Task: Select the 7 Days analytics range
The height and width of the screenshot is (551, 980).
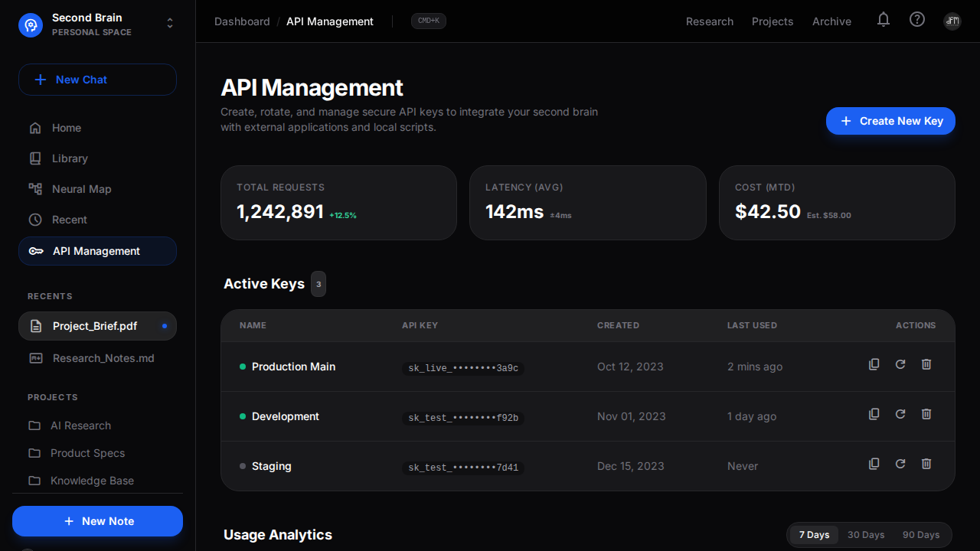Action: pos(814,535)
